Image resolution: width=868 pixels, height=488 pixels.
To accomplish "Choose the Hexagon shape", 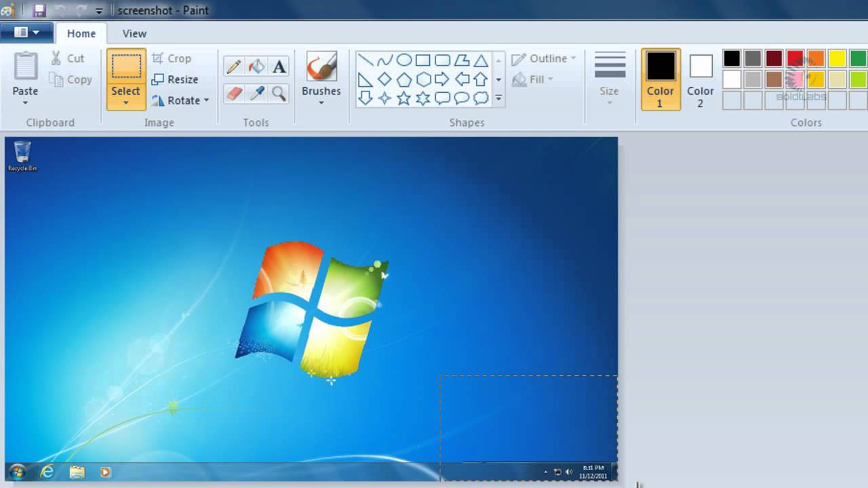I will point(422,79).
